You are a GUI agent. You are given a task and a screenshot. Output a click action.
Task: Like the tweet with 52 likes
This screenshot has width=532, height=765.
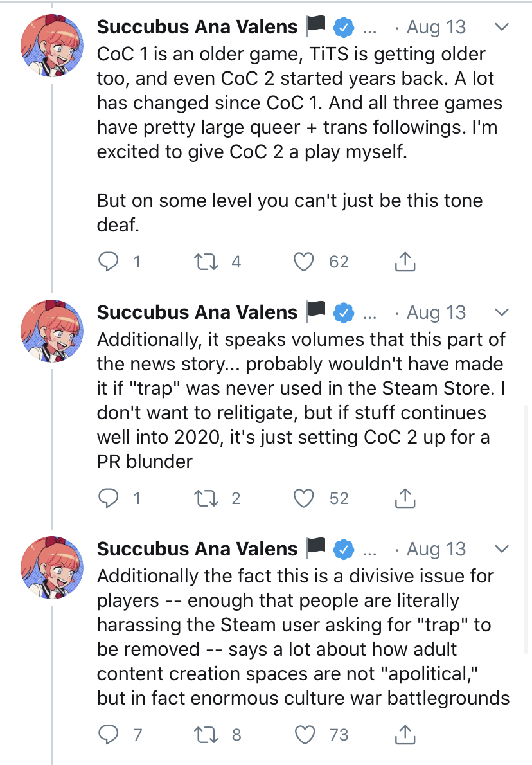pyautogui.click(x=303, y=498)
